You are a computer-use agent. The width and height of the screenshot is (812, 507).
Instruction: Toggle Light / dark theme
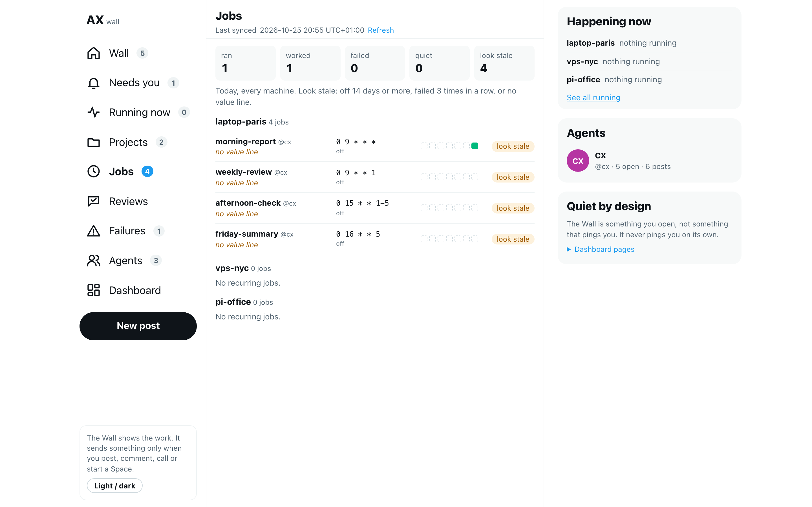click(x=115, y=486)
